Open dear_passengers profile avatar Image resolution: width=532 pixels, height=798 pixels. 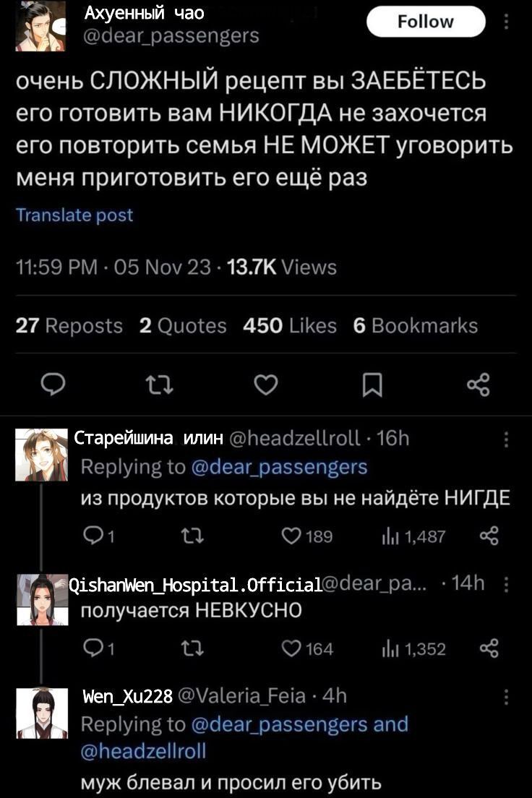40,26
